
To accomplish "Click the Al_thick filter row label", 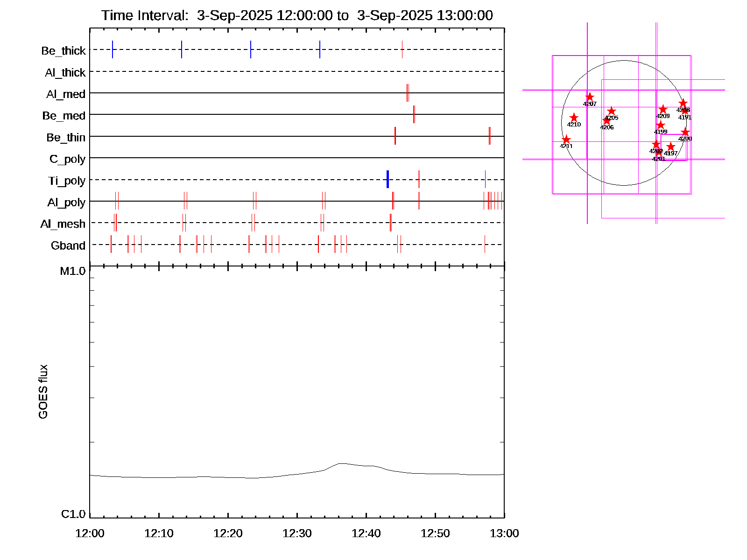I will [x=65, y=73].
